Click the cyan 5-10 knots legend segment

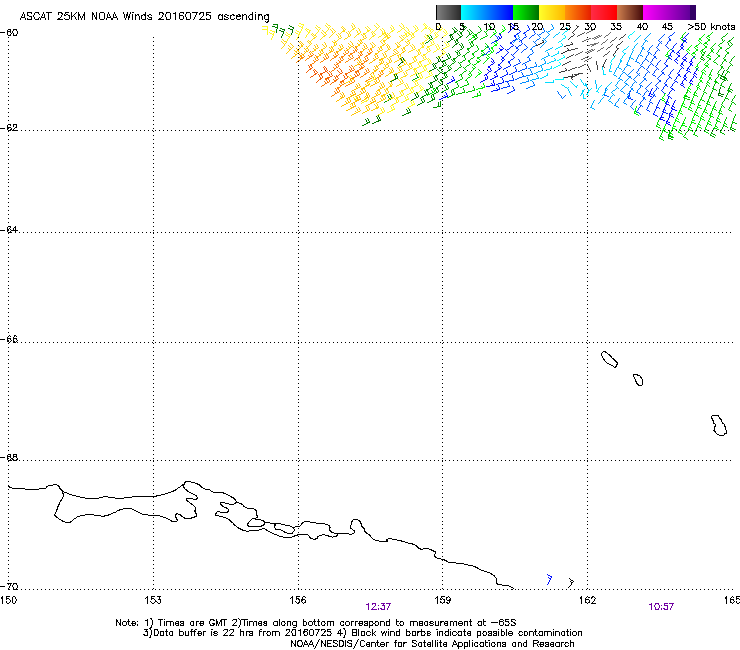pyautogui.click(x=474, y=12)
